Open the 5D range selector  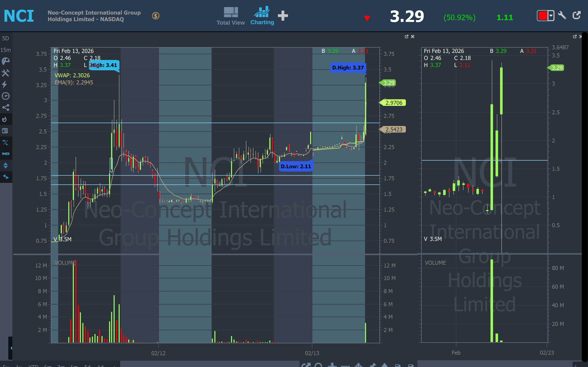(6, 39)
